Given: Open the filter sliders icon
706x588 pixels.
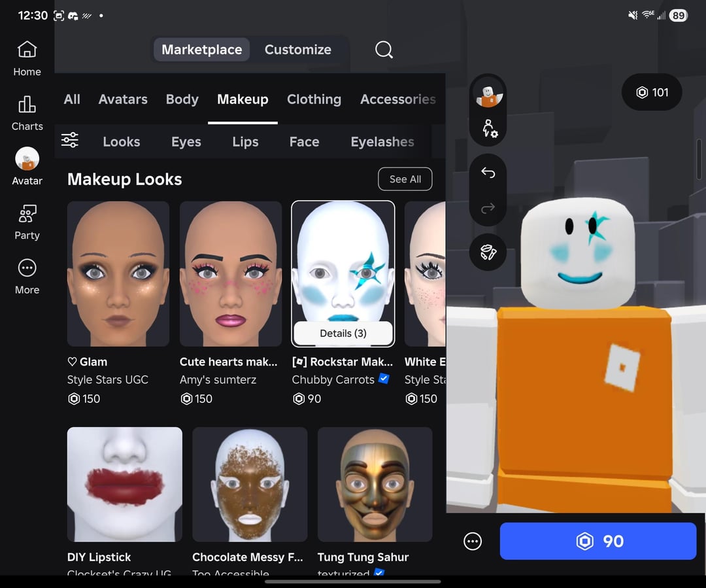Looking at the screenshot, I should [x=70, y=140].
